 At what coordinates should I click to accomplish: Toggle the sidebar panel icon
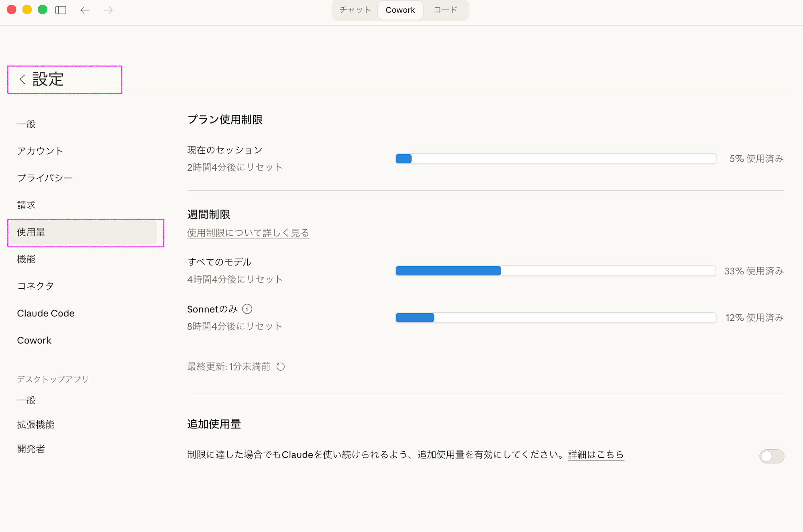pyautogui.click(x=61, y=10)
